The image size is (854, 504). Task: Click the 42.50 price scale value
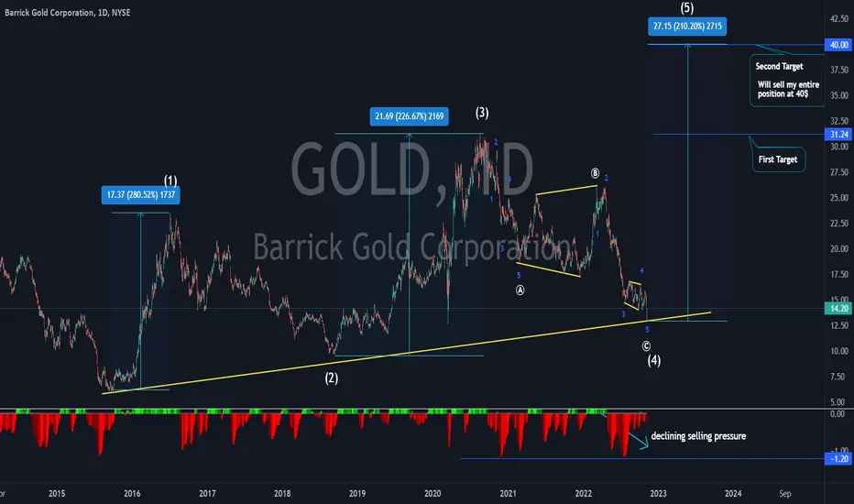[x=838, y=18]
